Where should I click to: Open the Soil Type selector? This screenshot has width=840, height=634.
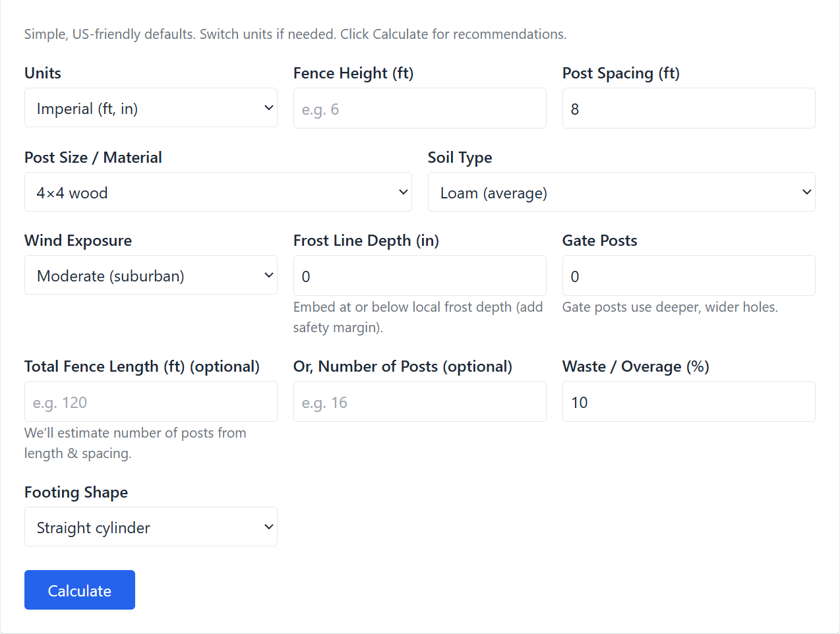coord(621,192)
